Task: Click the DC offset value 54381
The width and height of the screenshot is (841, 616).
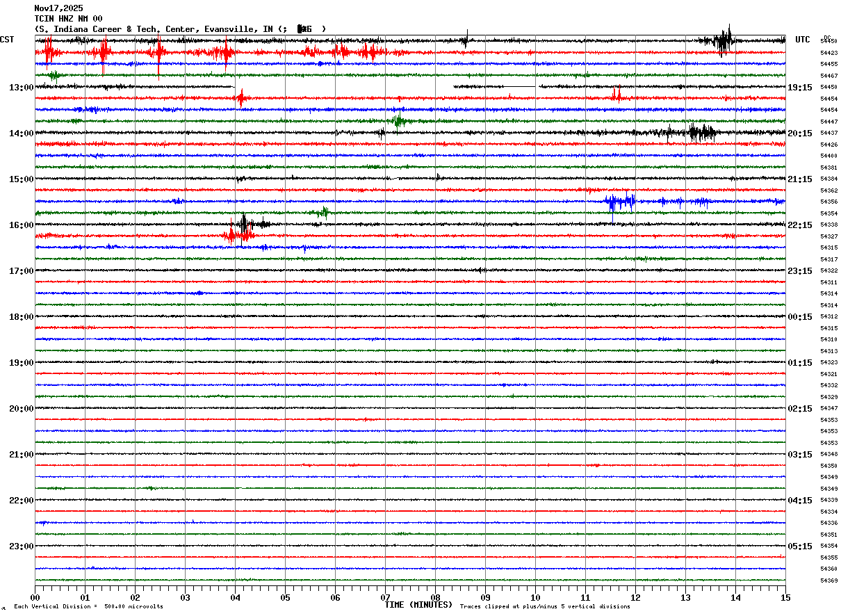Action: point(828,168)
